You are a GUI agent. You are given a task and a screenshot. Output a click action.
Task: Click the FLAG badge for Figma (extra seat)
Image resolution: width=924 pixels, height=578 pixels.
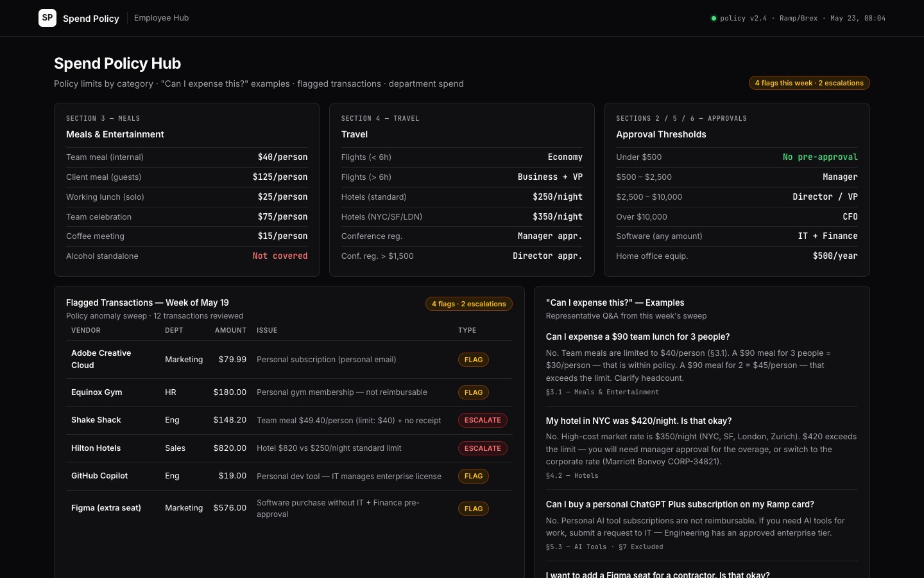474,509
